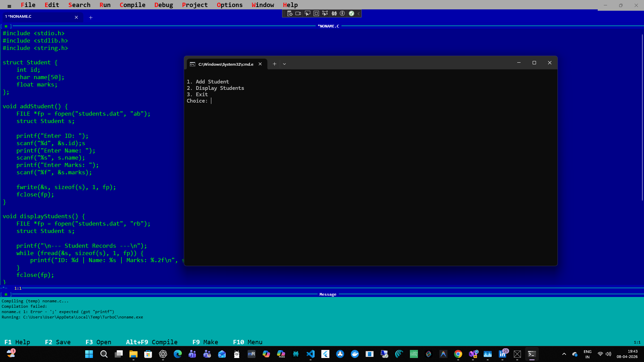Click the hot reload braces icon
The image size is (644, 362).
coord(334,13)
